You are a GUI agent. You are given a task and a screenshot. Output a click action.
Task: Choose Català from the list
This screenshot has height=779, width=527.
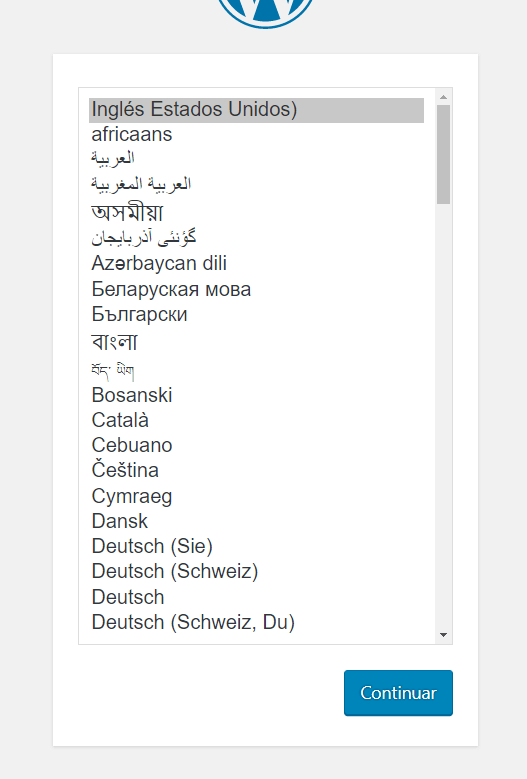tap(256, 420)
